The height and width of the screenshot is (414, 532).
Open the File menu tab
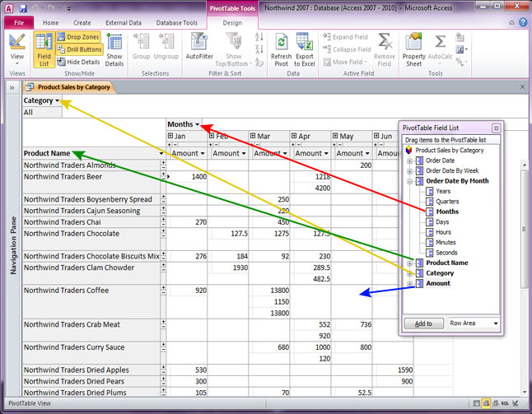click(18, 23)
